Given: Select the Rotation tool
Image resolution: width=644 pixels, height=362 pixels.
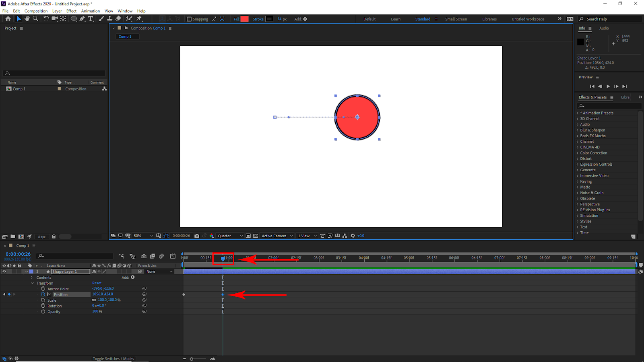Looking at the screenshot, I should [x=46, y=19].
